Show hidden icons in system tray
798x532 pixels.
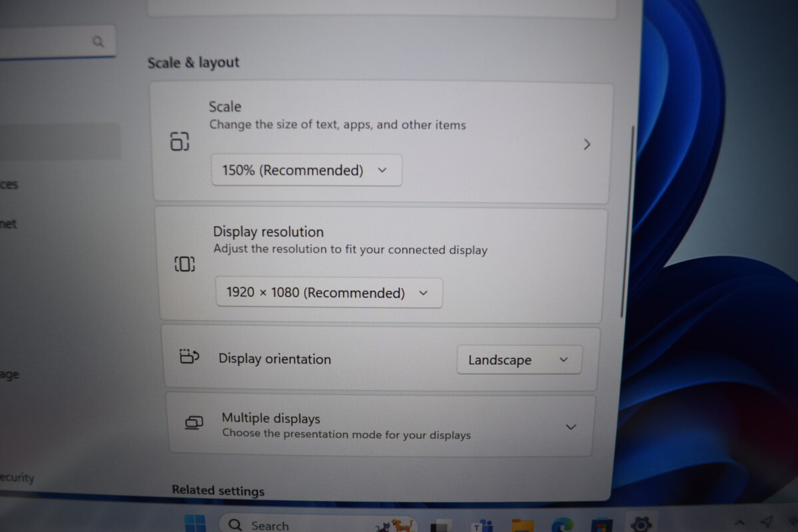[x=741, y=523]
